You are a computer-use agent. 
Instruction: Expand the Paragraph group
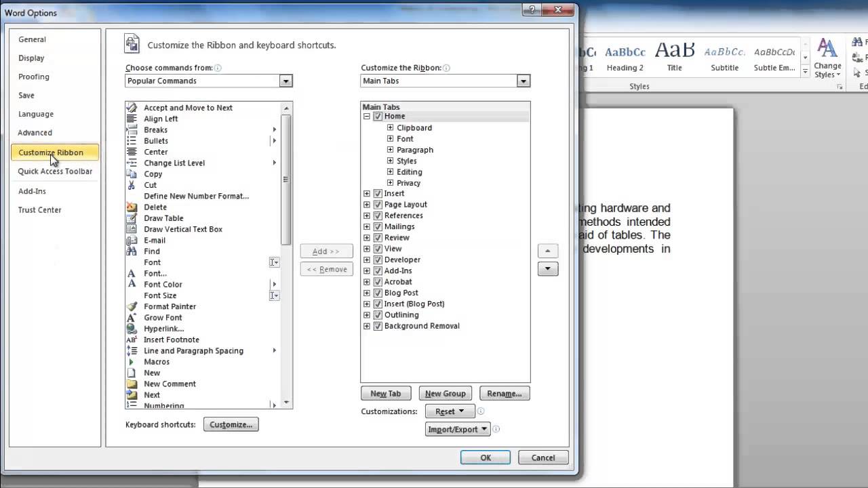[x=390, y=150]
